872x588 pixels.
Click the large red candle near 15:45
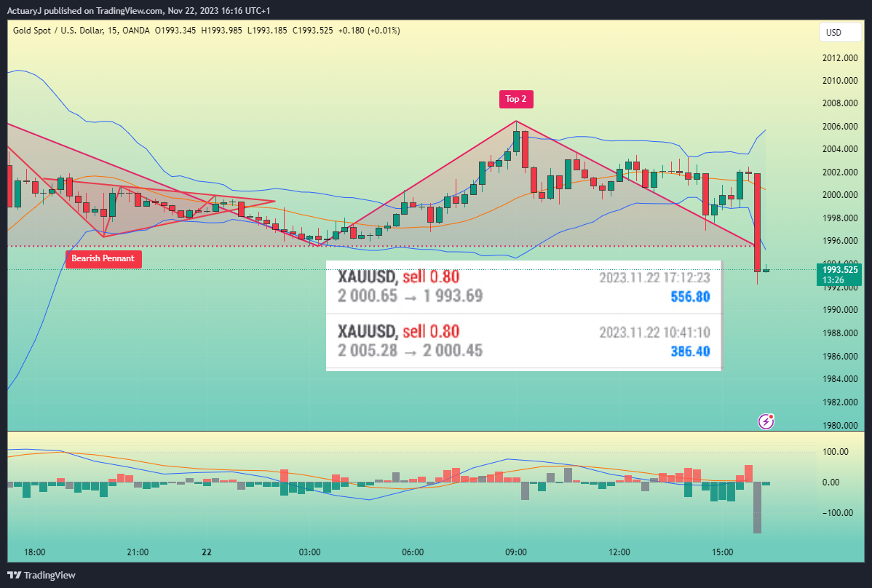[x=758, y=222]
